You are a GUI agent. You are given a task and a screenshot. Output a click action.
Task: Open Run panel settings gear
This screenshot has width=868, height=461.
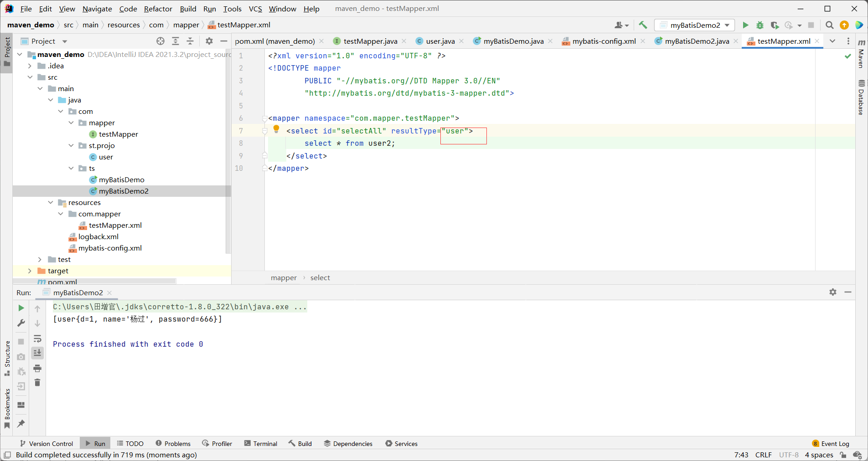[x=833, y=292]
